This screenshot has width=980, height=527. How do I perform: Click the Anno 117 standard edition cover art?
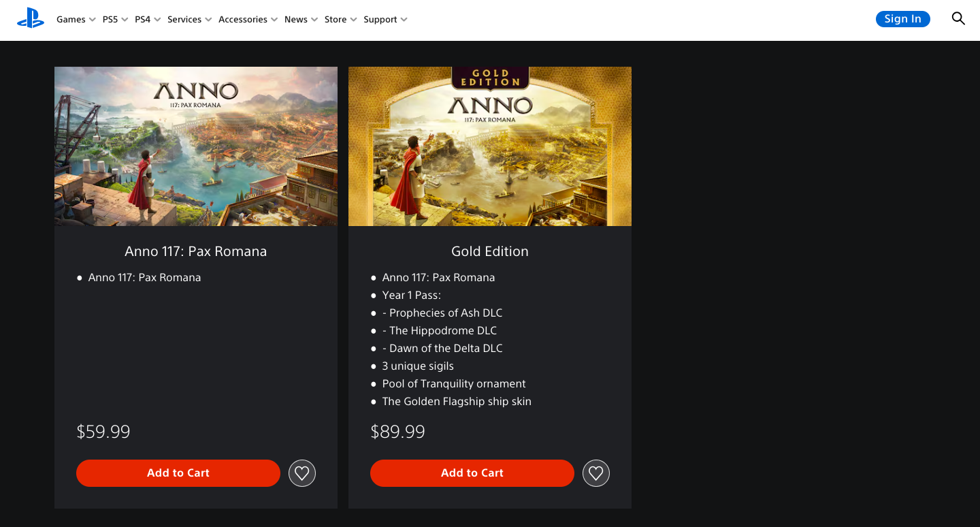click(x=195, y=146)
